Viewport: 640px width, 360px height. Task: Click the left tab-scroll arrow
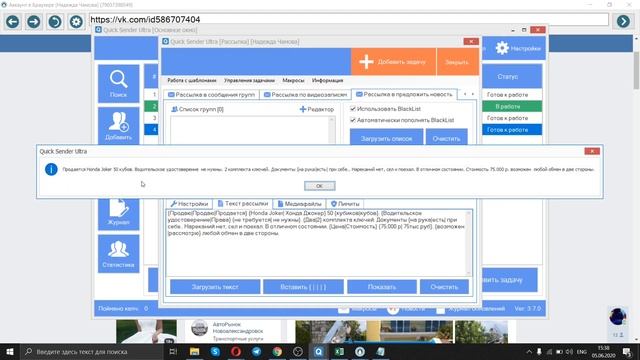click(x=465, y=94)
